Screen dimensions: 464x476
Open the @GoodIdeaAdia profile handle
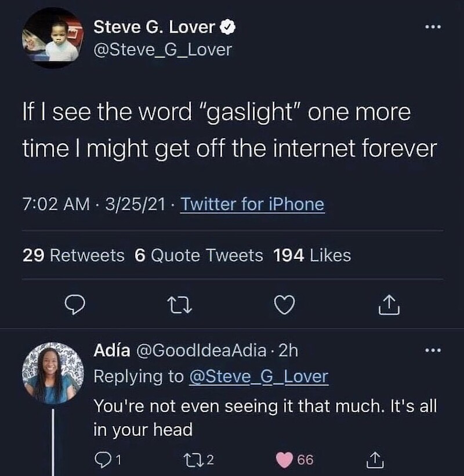point(201,351)
